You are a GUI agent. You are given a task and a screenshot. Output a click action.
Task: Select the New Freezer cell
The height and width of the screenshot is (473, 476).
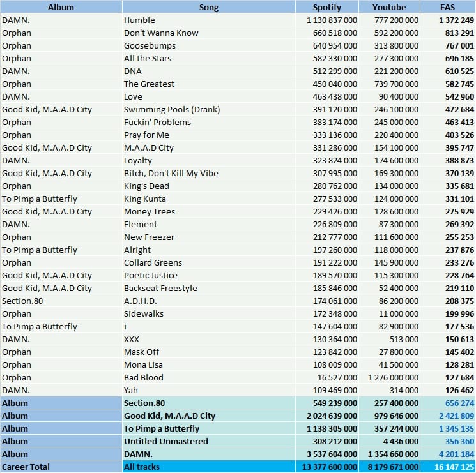[x=208, y=237]
